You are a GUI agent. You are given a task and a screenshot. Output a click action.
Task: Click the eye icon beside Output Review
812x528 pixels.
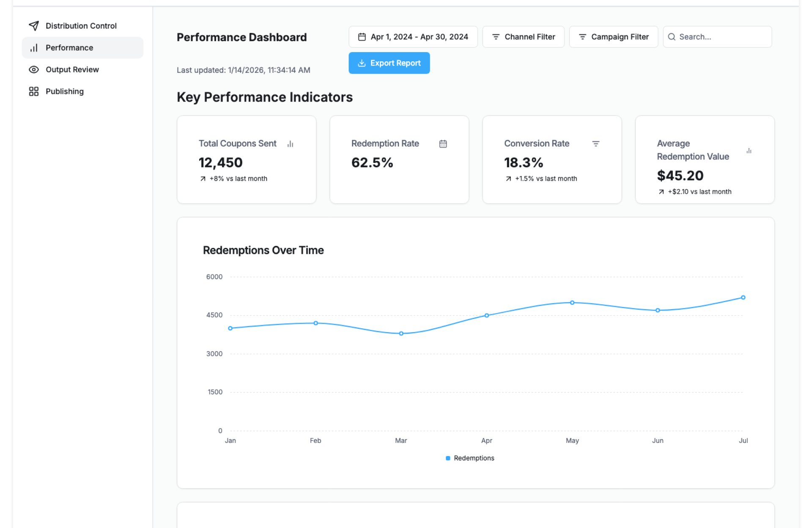pyautogui.click(x=34, y=69)
